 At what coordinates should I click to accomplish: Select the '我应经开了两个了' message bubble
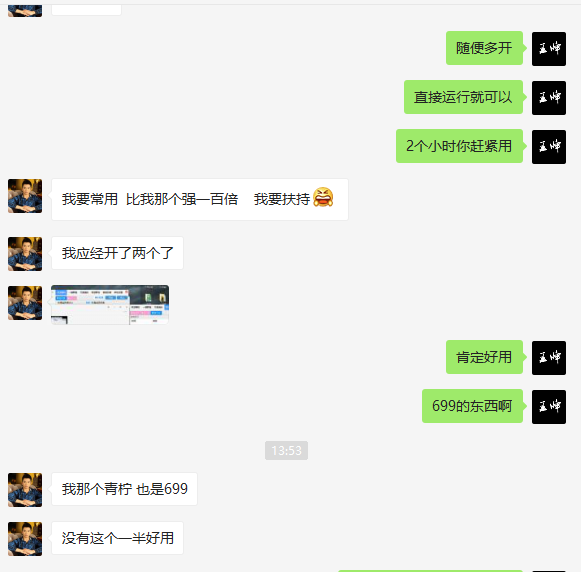pos(117,253)
